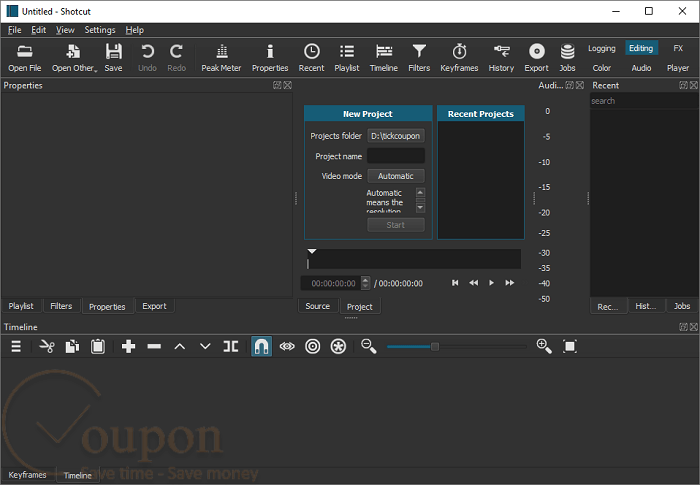Switch to the Audio layout
This screenshot has height=485, width=700.
[x=641, y=68]
